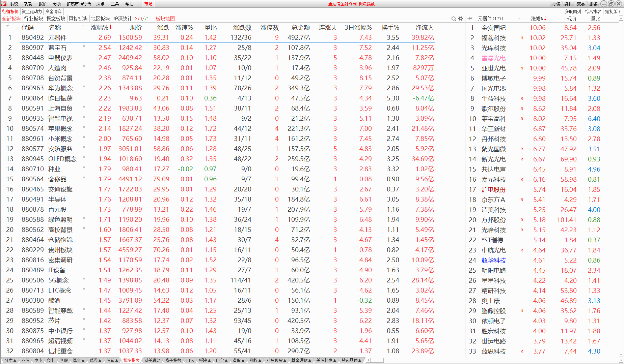624x364 pixels.
Task: Sort by the 总金额 column header
Action: tap(301, 28)
